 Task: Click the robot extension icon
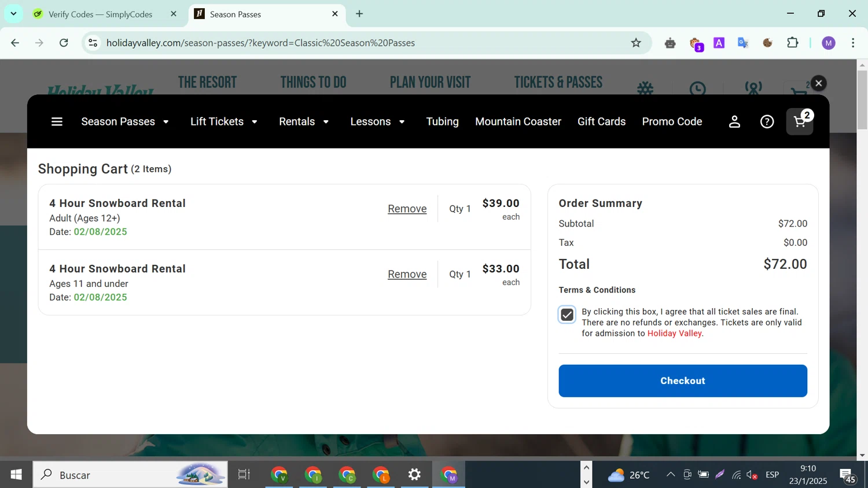(670, 43)
